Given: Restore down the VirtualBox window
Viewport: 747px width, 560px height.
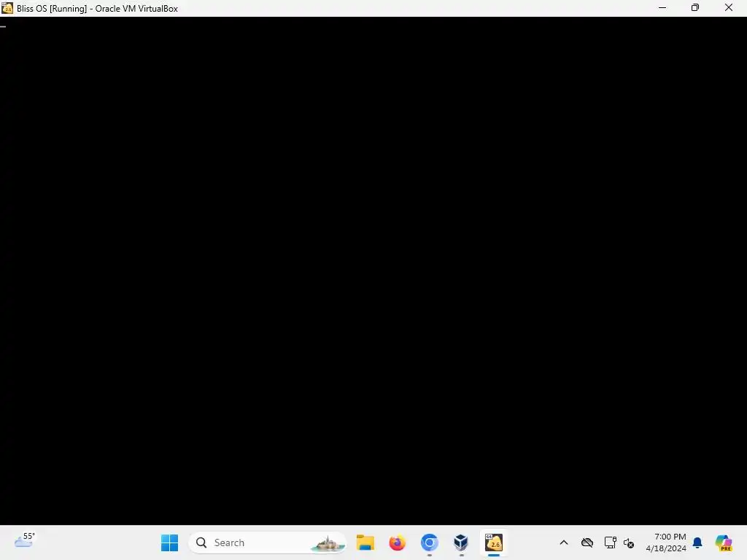Looking at the screenshot, I should click(x=695, y=7).
